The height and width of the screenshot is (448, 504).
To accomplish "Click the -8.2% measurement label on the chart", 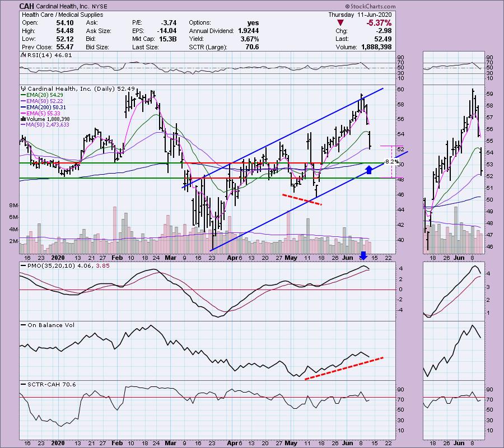I will pos(392,162).
